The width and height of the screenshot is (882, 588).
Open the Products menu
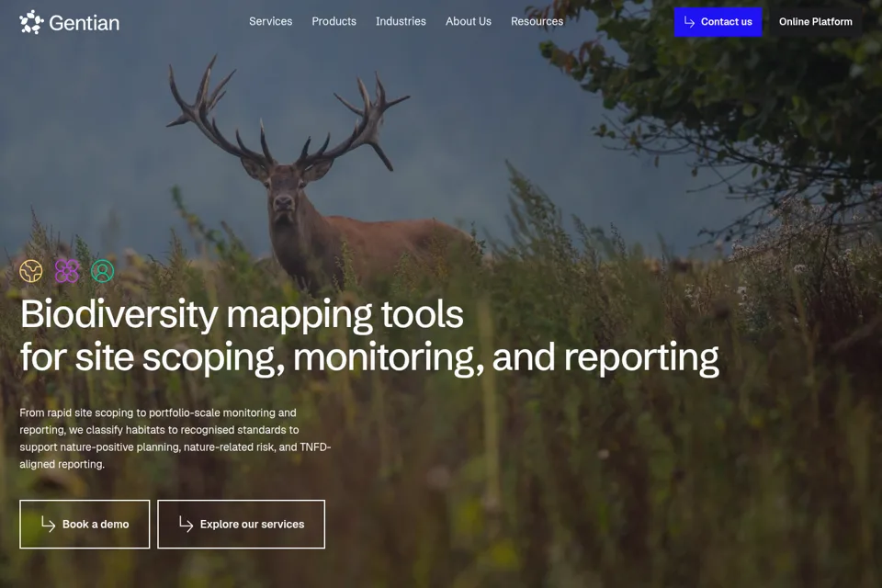[334, 21]
